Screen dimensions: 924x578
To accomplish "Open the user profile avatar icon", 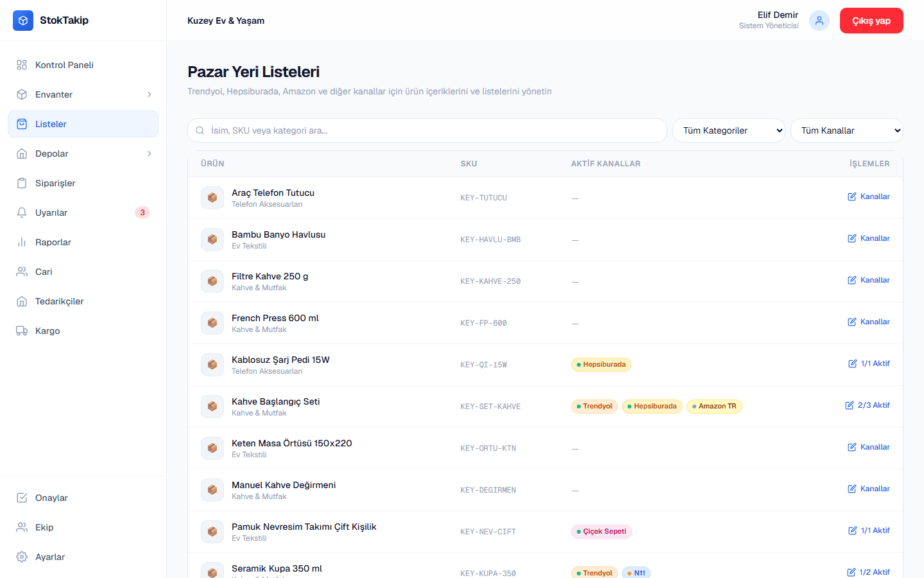I will 819,21.
